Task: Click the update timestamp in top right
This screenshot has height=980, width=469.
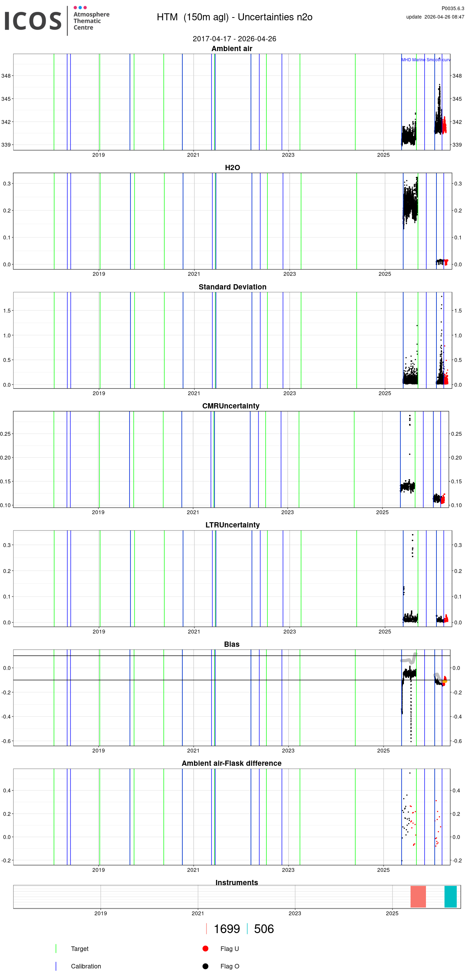Action: tap(435, 17)
